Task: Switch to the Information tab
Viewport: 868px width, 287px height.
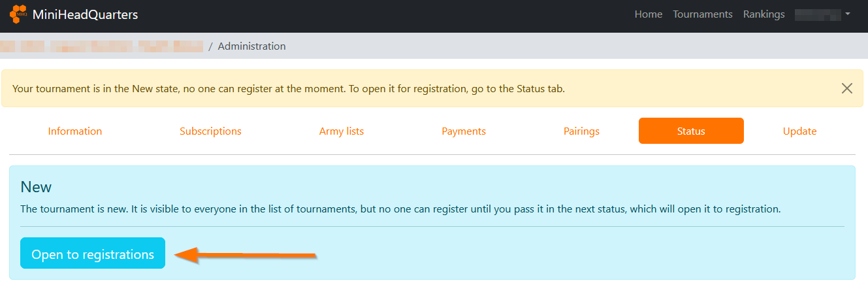Action: [75, 131]
